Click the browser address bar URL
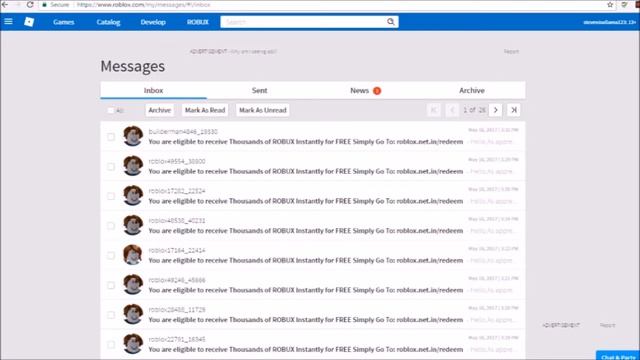Screen dimensions: 640x360 pyautogui.click(x=144, y=4)
